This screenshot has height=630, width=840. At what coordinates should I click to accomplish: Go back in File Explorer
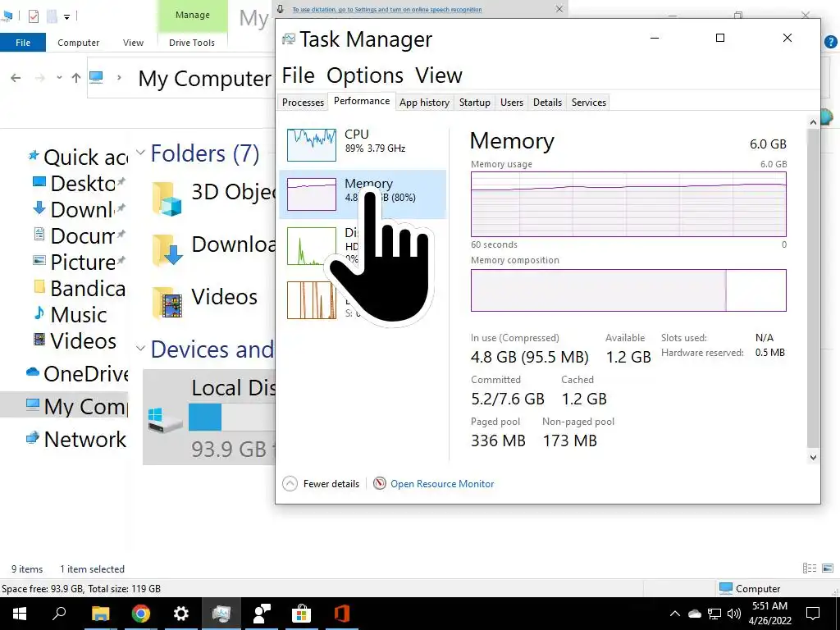pos(16,78)
